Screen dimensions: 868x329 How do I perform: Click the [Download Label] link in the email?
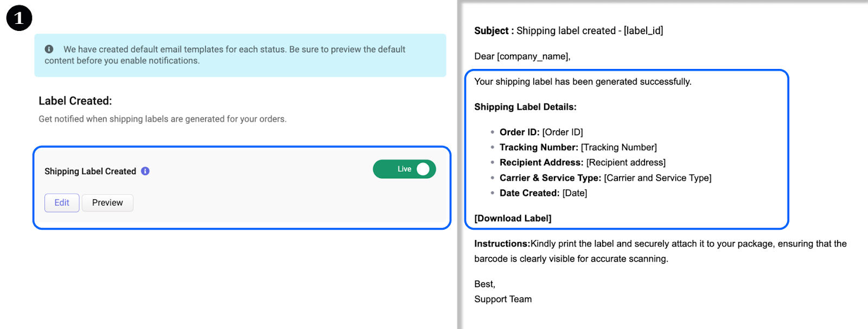click(x=513, y=218)
